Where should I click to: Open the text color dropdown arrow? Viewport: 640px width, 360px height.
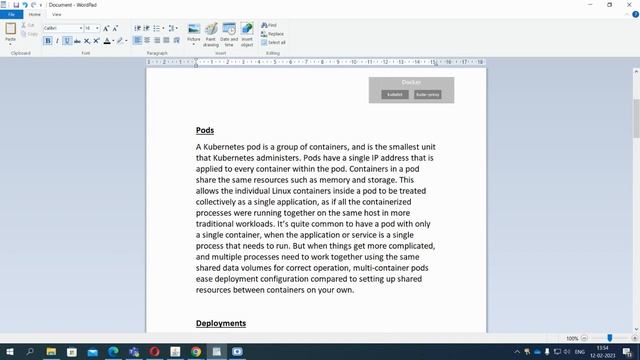click(x=113, y=41)
